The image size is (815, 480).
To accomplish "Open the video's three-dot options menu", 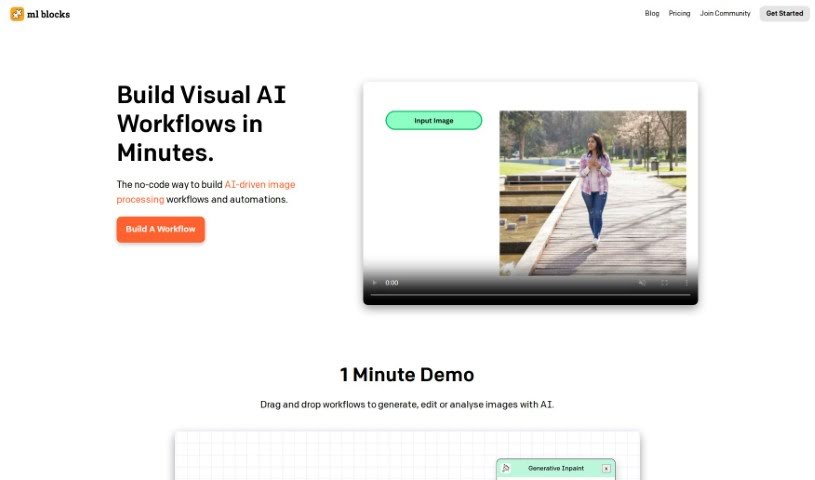I will (686, 283).
